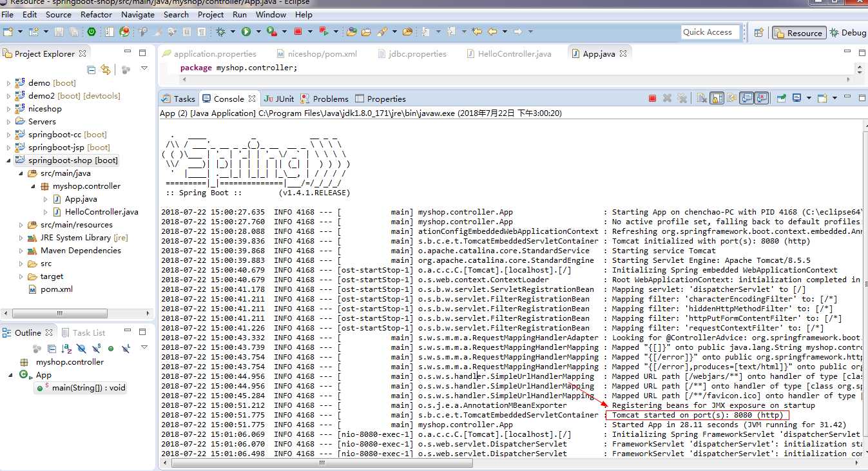
Task: Click Display Selected Console monitor icon
Action: tap(796, 98)
